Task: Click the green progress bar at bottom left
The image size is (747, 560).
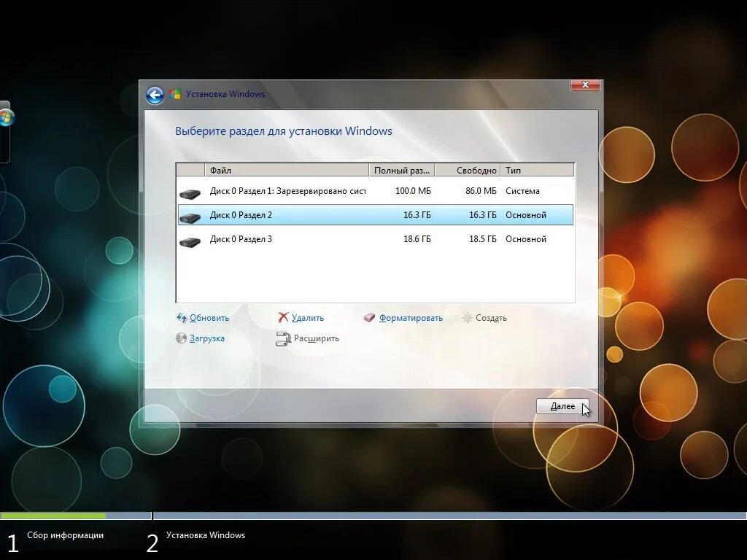Action: point(55,516)
